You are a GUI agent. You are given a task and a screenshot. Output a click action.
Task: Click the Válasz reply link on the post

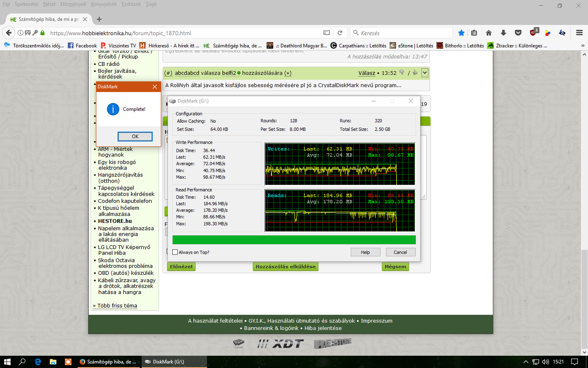[x=367, y=73]
